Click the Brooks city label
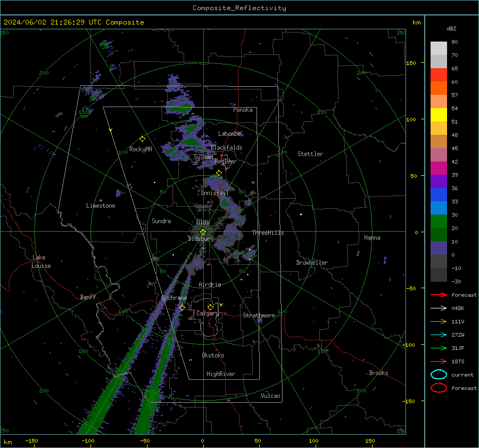This screenshot has width=479, height=448. tap(378, 373)
